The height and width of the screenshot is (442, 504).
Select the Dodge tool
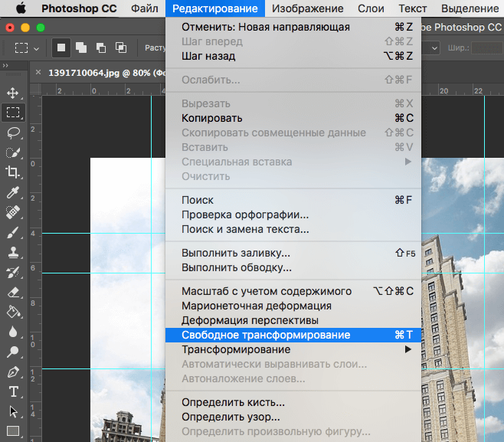pos(13,352)
